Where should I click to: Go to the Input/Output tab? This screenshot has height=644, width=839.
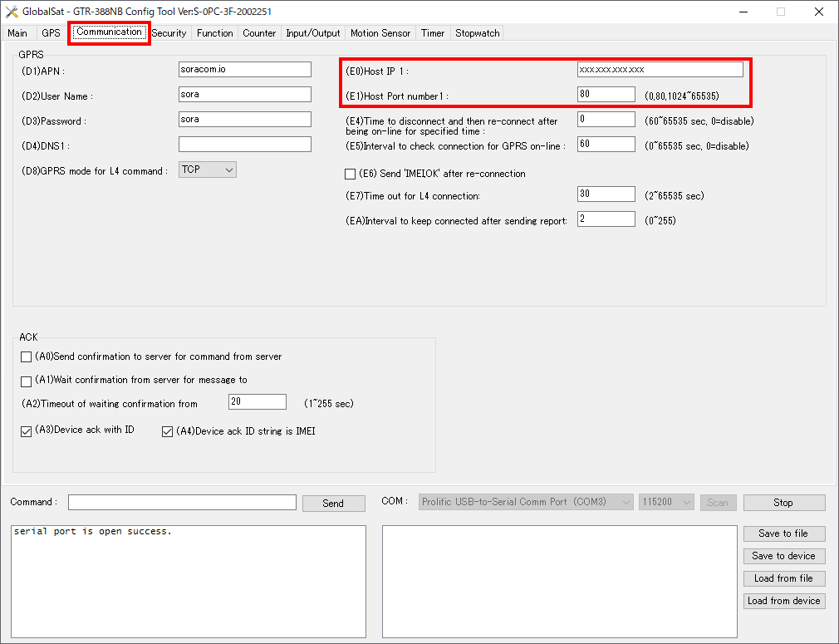312,33
